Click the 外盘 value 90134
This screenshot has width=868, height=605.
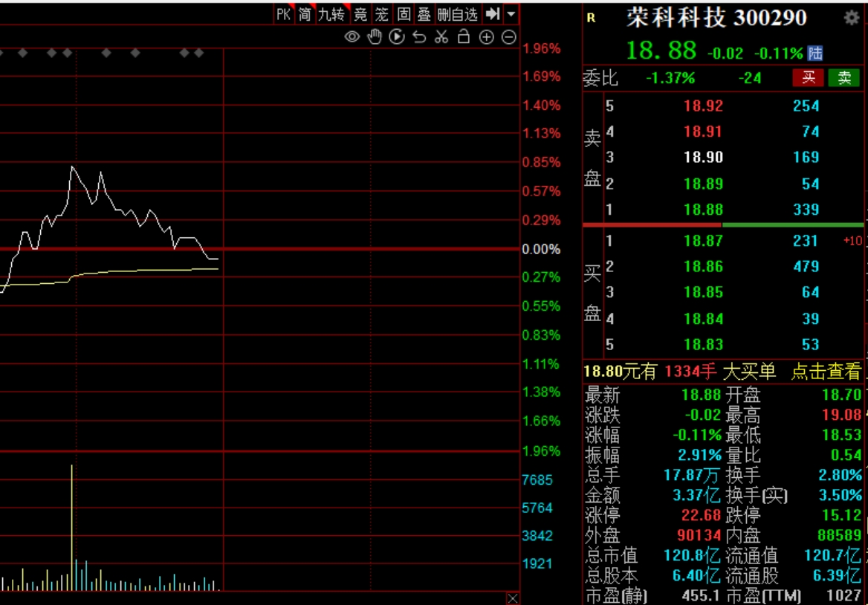coord(699,535)
